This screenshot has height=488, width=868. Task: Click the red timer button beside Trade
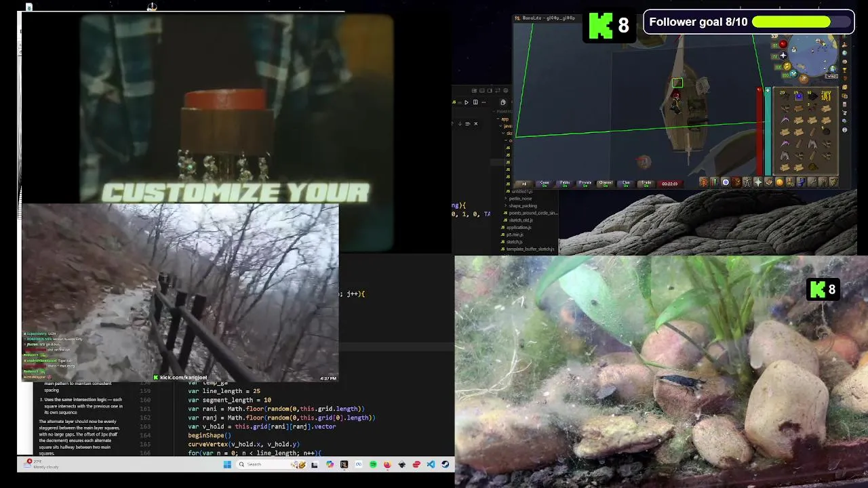coord(670,183)
